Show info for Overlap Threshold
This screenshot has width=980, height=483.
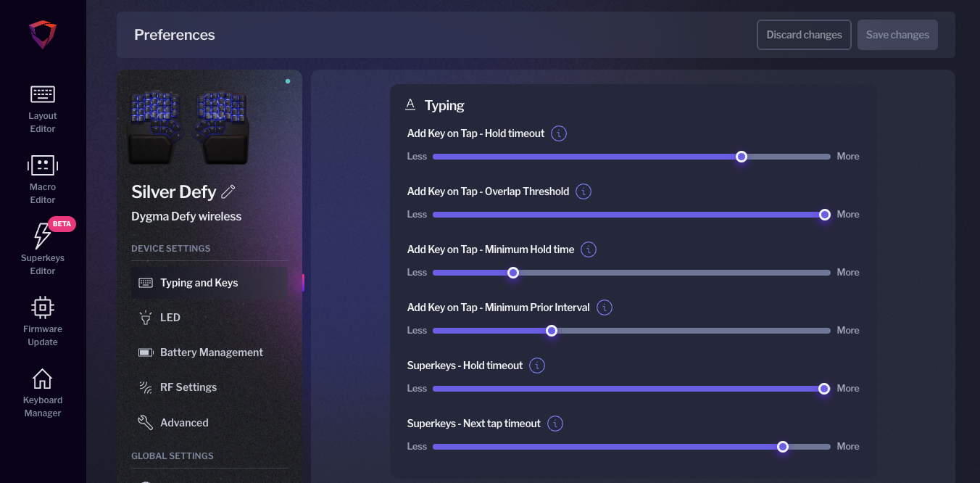coord(584,191)
